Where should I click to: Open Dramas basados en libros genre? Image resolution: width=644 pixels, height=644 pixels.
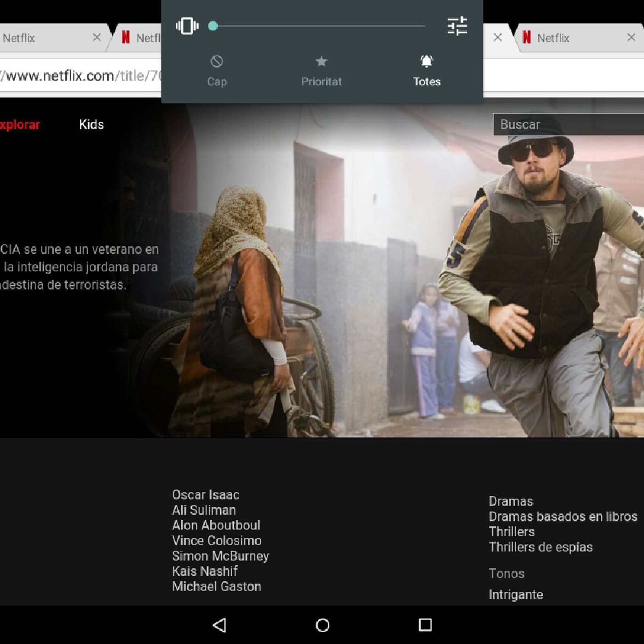(563, 517)
